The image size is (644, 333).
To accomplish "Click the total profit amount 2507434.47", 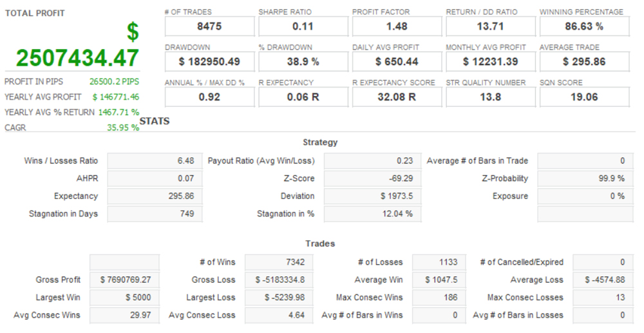I will point(77,57).
